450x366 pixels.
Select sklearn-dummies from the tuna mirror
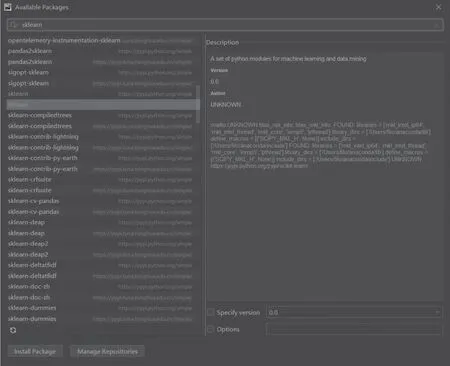(103, 319)
